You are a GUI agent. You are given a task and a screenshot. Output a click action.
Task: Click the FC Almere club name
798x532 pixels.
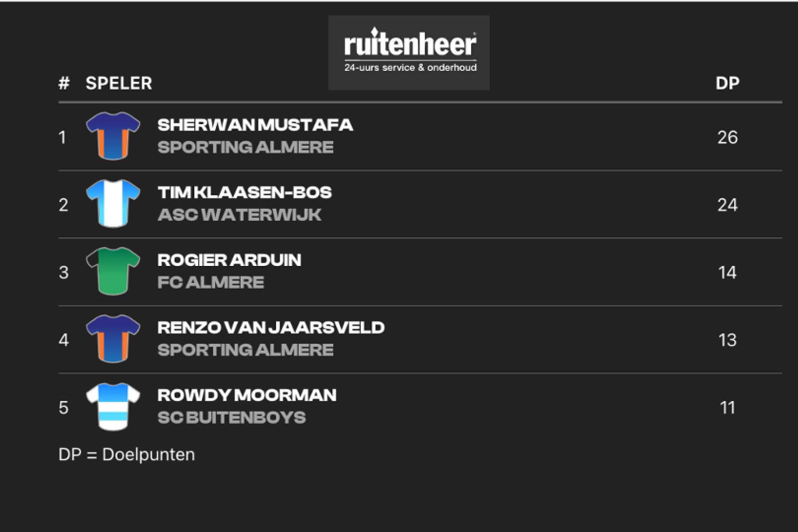(211, 282)
